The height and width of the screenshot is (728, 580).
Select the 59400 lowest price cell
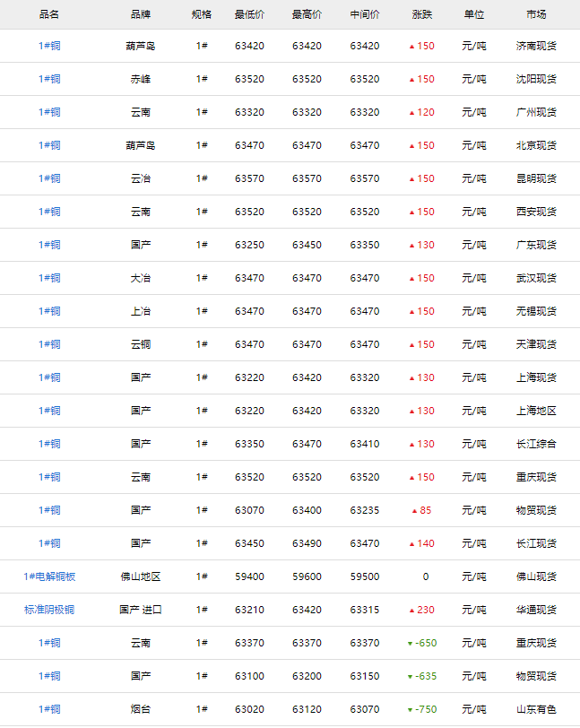pos(249,576)
